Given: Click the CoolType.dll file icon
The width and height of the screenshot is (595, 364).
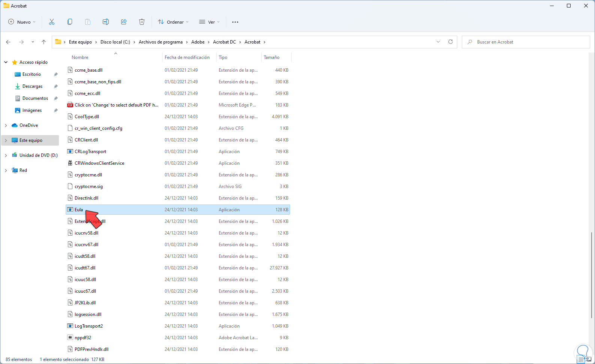Looking at the screenshot, I should pyautogui.click(x=70, y=117).
